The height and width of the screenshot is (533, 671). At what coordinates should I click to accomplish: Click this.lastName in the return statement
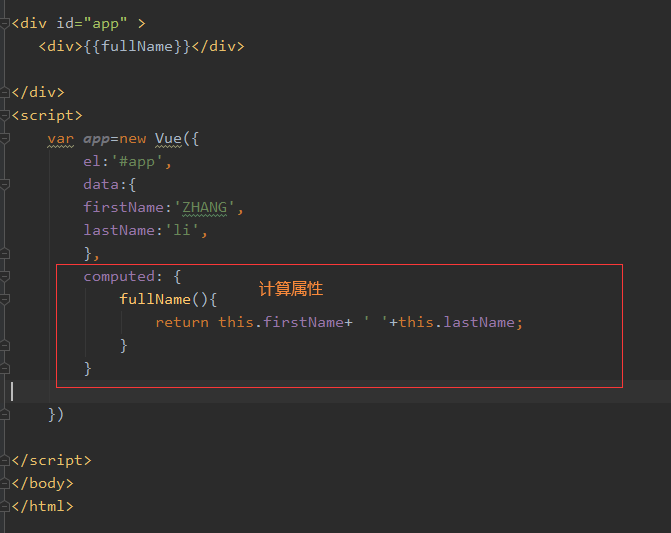click(457, 322)
